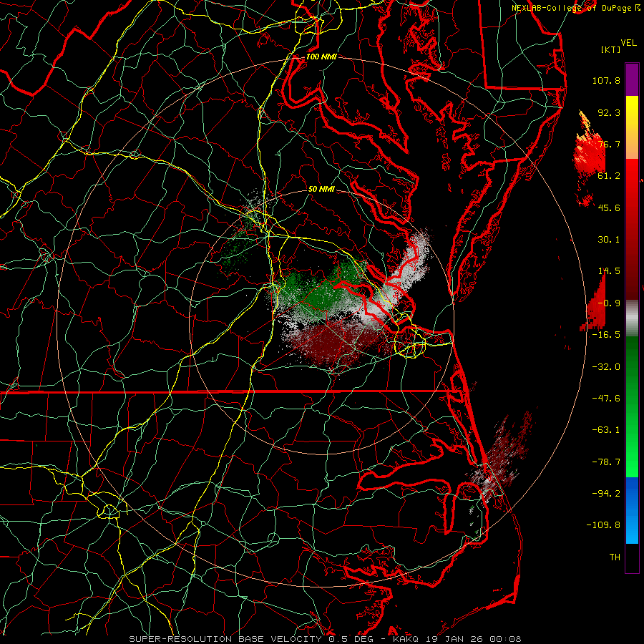Image resolution: width=644 pixels, height=644 pixels.
Task: Select the -94.2 scale value
Action: point(606,494)
